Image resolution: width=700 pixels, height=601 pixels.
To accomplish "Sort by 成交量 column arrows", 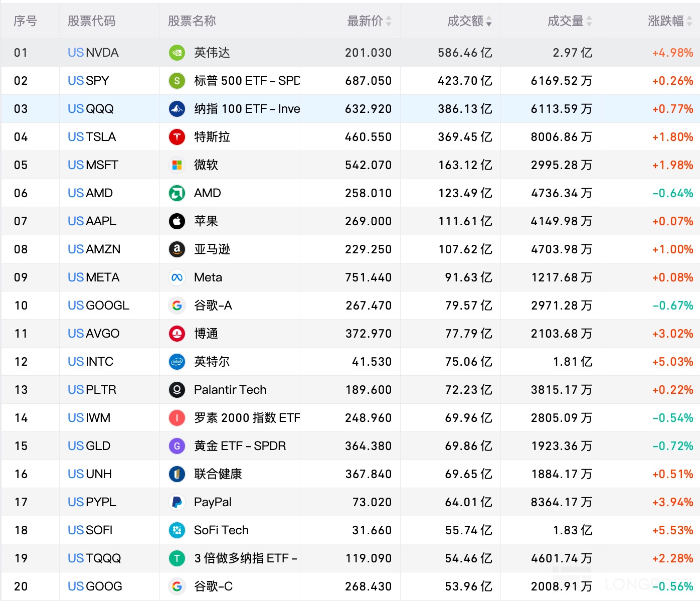I will coord(589,21).
